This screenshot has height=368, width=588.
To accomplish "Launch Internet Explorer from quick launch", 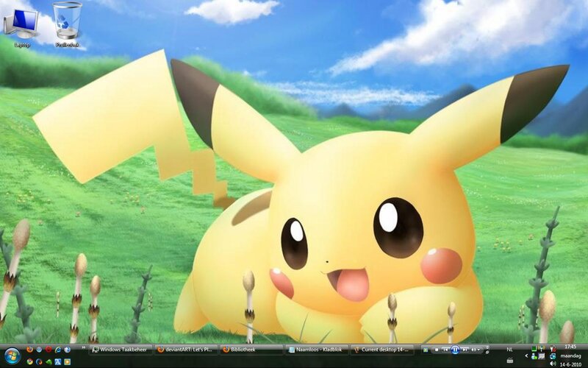I will pyautogui.click(x=58, y=350).
